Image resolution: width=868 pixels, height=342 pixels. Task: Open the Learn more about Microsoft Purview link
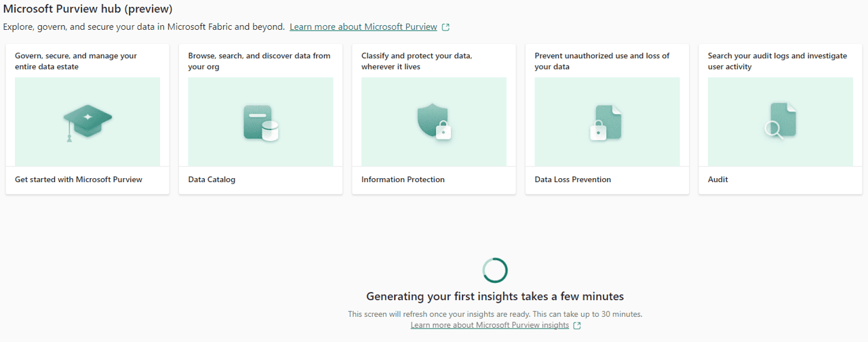(x=363, y=27)
